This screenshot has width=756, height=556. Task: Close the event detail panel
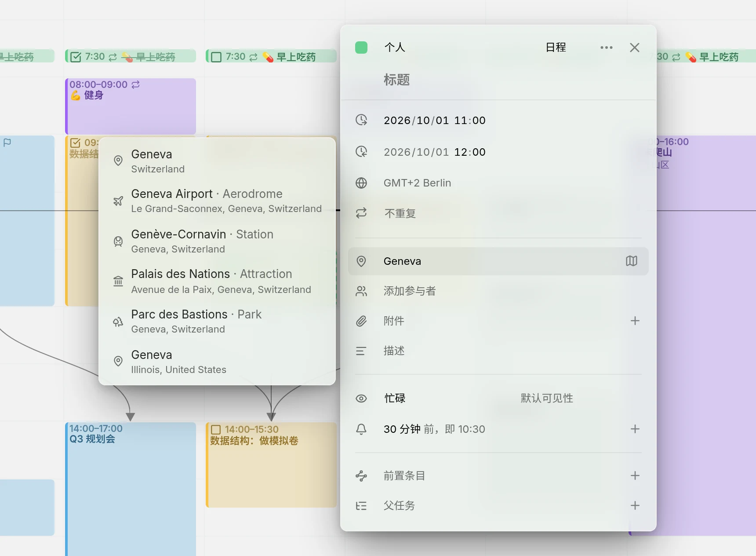634,48
